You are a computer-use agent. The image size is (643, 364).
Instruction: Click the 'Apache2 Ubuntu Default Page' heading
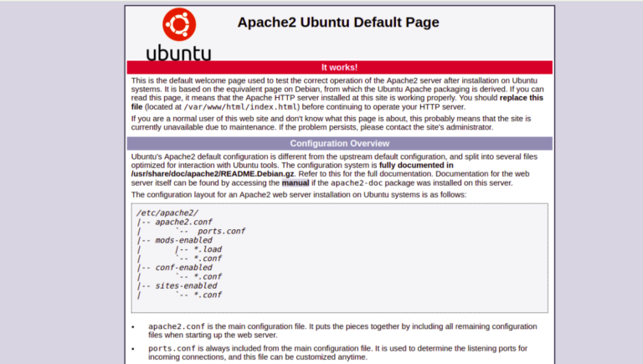click(338, 22)
